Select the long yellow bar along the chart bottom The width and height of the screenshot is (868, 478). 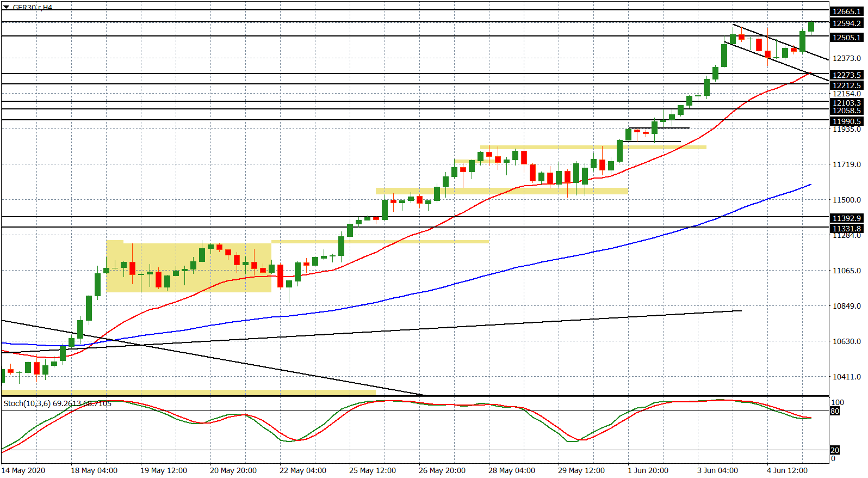[189, 393]
